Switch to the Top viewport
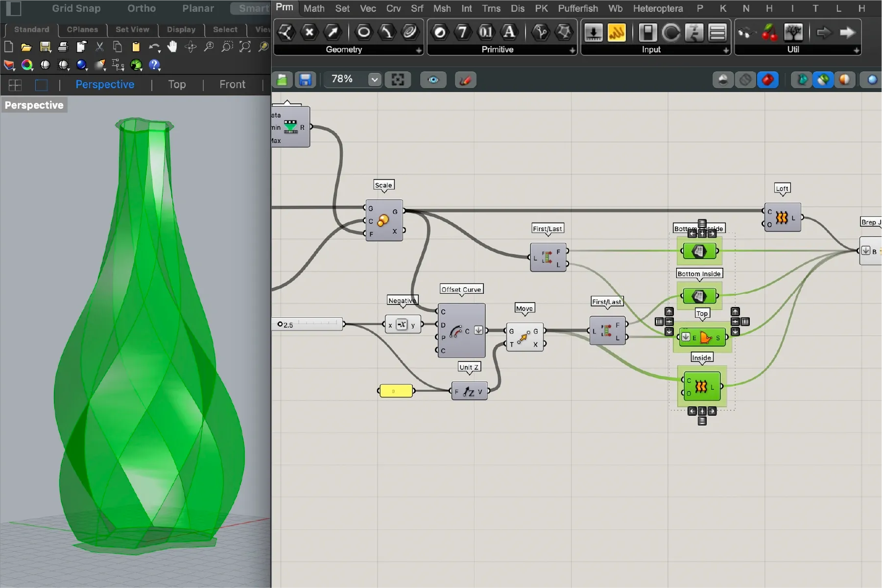This screenshot has width=882, height=588. [x=177, y=85]
